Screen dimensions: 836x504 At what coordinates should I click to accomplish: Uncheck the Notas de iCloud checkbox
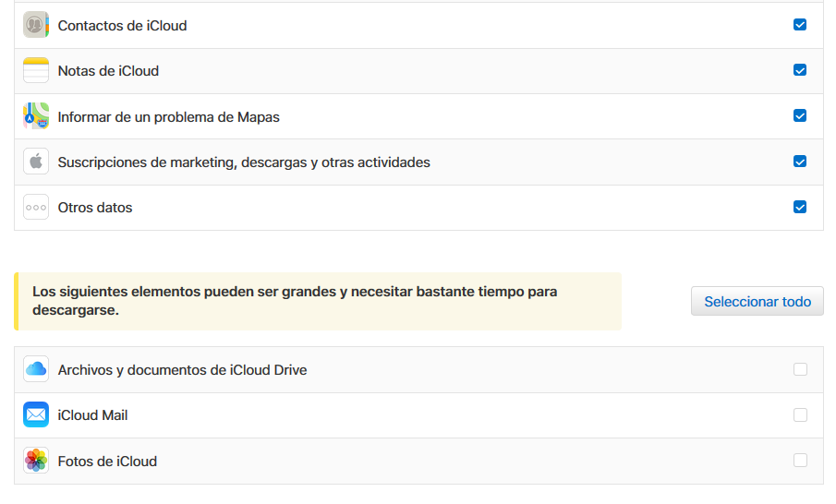(x=800, y=70)
